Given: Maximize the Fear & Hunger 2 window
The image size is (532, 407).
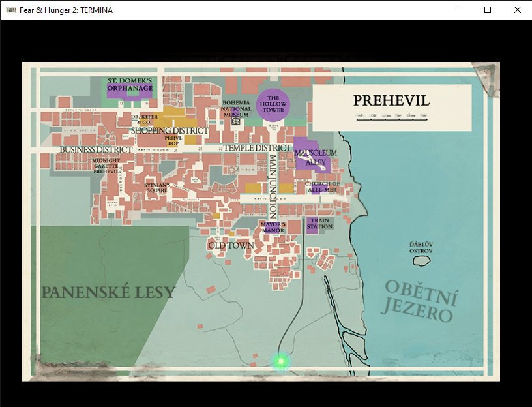Looking at the screenshot, I should (x=488, y=10).
